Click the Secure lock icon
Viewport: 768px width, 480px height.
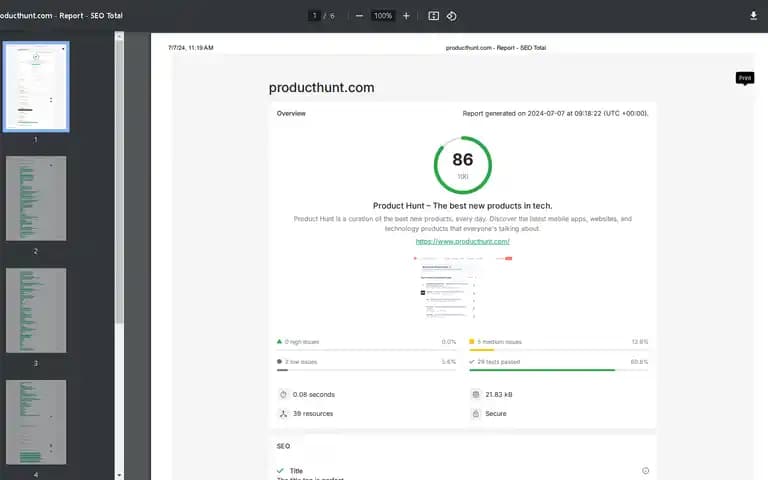[x=476, y=413]
